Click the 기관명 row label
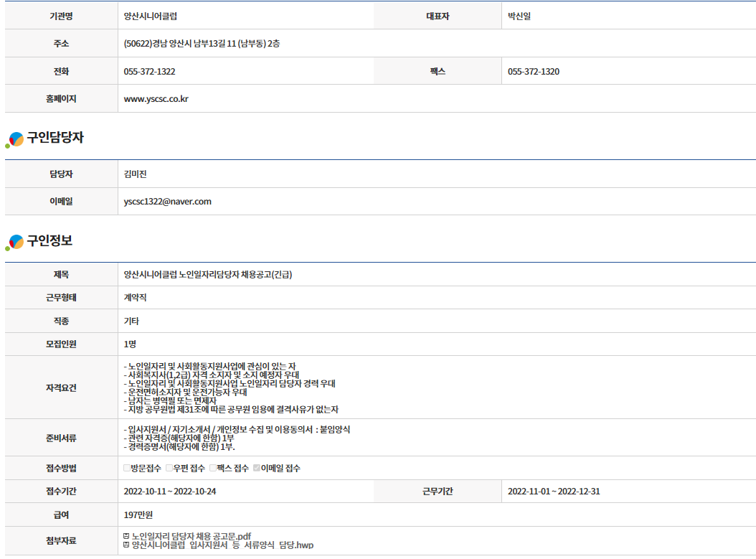Image resolution: width=756 pixels, height=559 pixels. click(x=61, y=17)
